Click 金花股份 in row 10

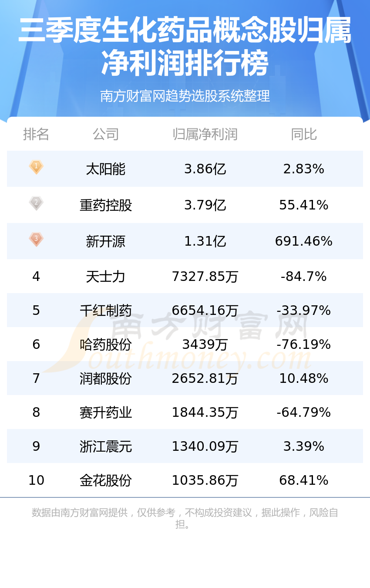[x=106, y=480]
